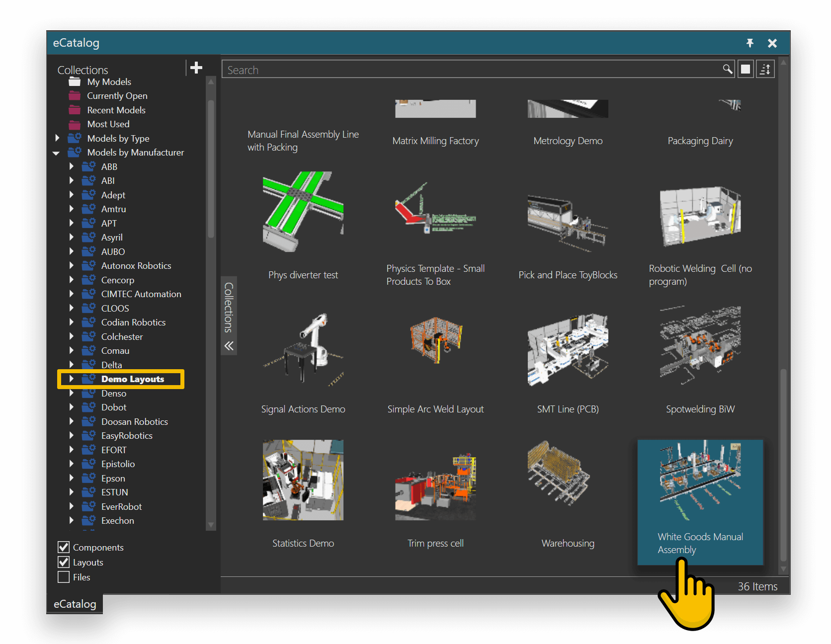Screen dimensions: 831x644
Task: Click inside the Search field
Action: (x=447, y=69)
